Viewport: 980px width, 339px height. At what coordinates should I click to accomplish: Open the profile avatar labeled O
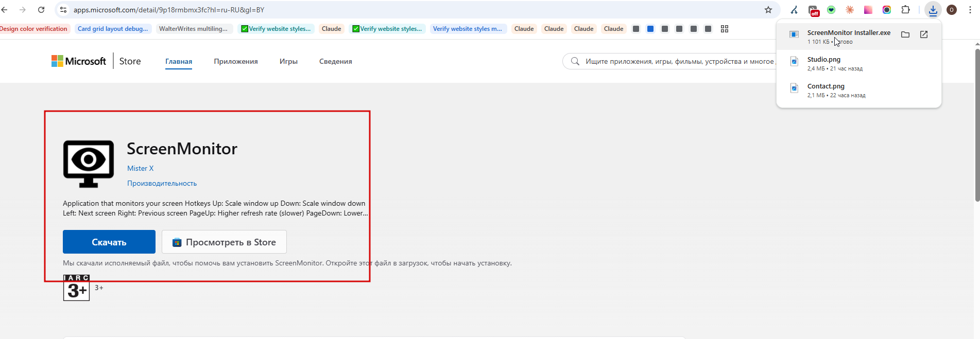(952, 10)
